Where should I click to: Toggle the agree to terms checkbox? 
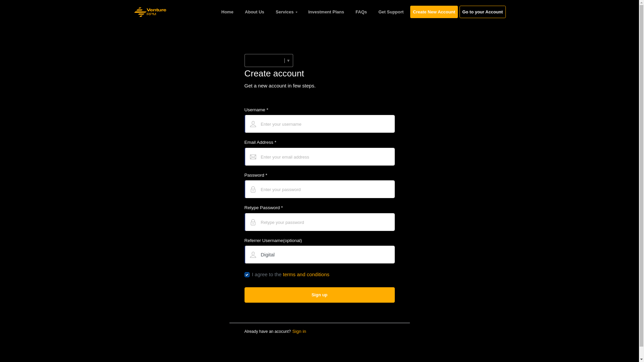pos(247,275)
